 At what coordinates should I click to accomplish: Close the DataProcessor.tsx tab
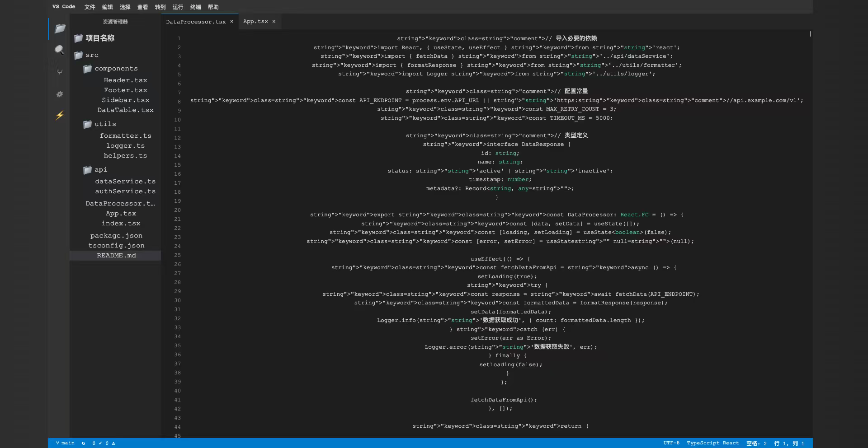[x=231, y=22]
